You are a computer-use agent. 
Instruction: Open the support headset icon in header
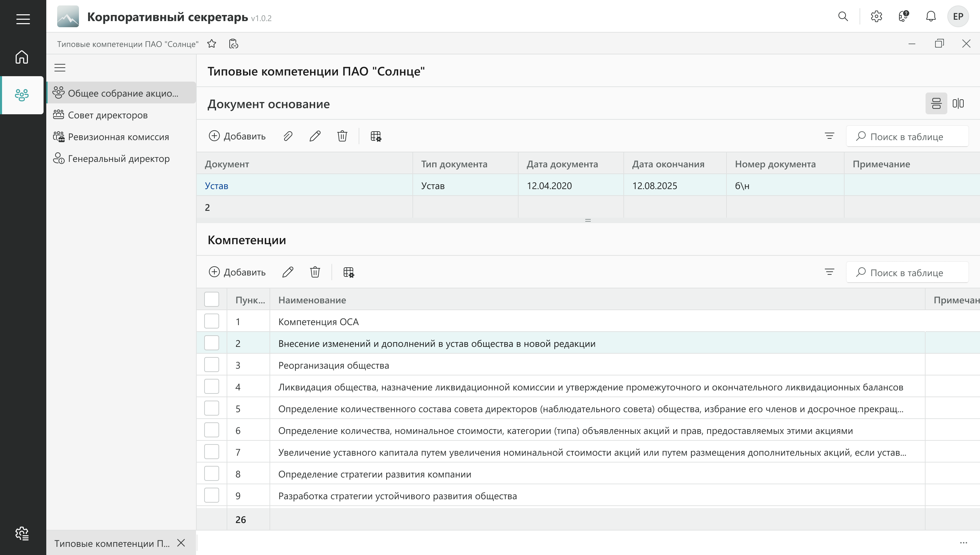[903, 16]
